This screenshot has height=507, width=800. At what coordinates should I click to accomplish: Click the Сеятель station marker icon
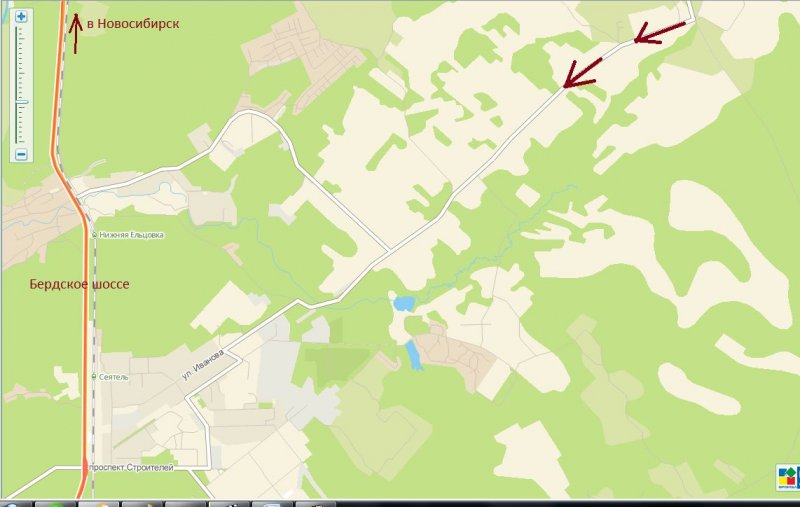[x=94, y=376]
